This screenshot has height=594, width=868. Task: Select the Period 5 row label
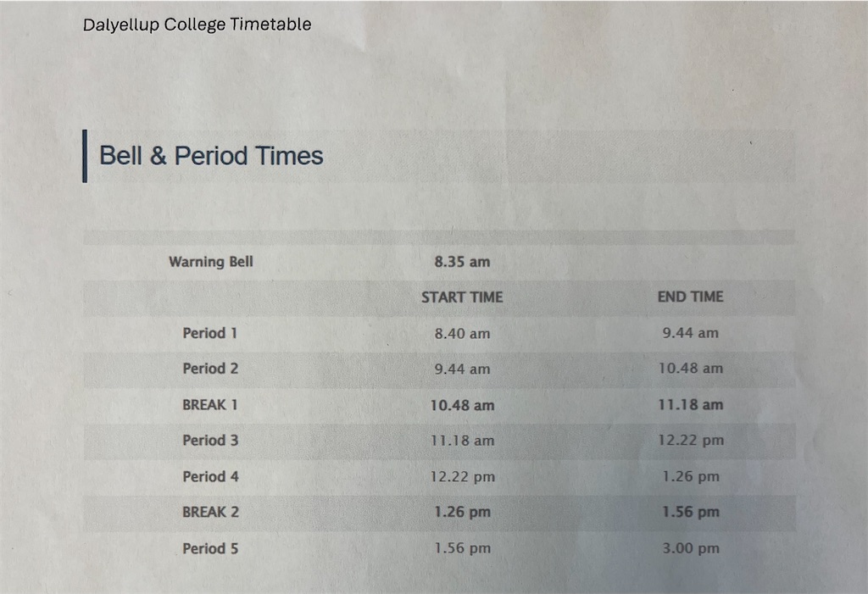210,548
